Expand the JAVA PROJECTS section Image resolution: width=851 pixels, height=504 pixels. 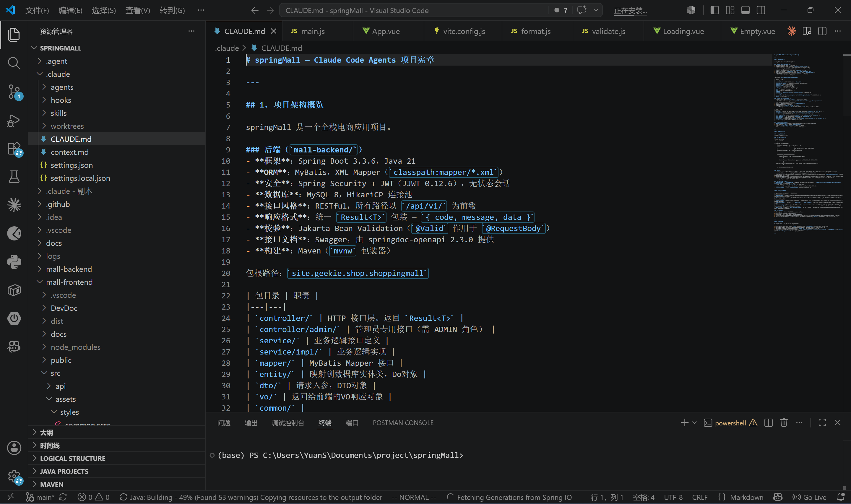[117, 472]
